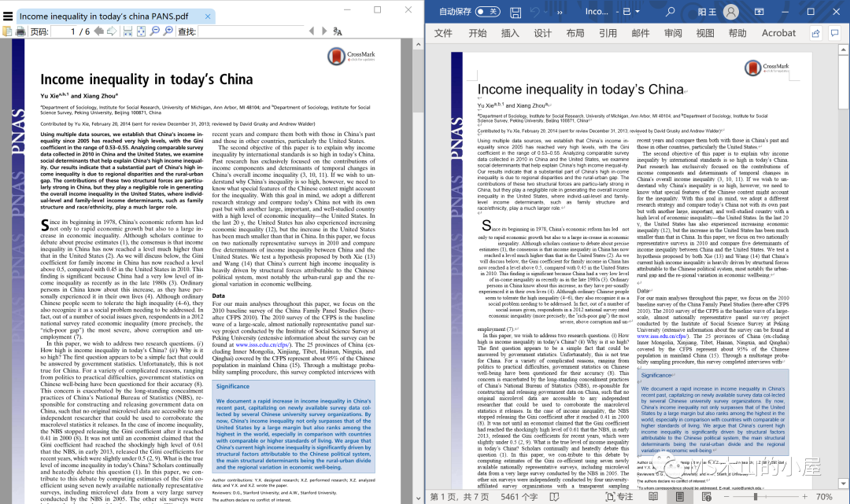850x504 pixels.
Task: Click CrossMark image in Word document
Action: point(767,68)
